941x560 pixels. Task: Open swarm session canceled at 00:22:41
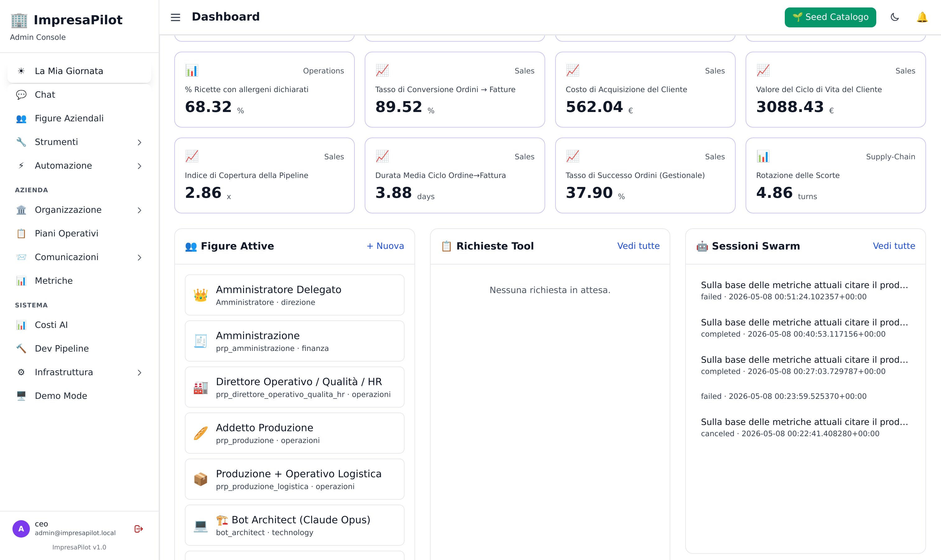coord(805,427)
